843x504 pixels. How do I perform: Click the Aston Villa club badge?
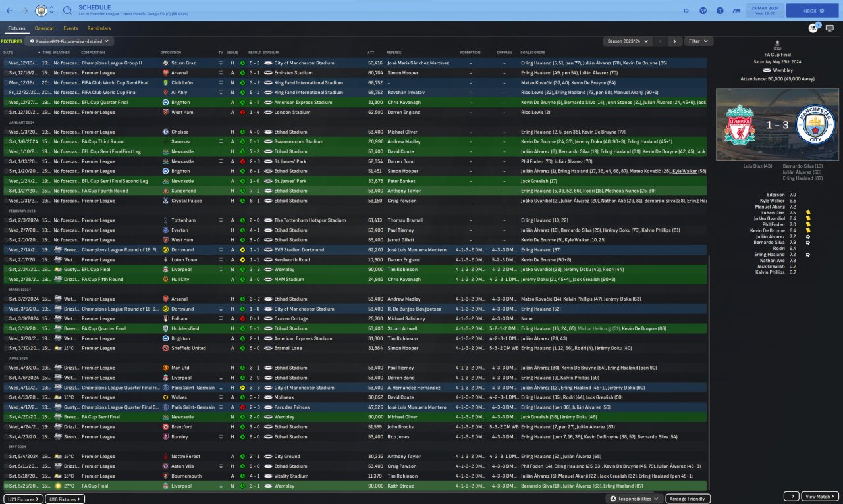click(165, 466)
